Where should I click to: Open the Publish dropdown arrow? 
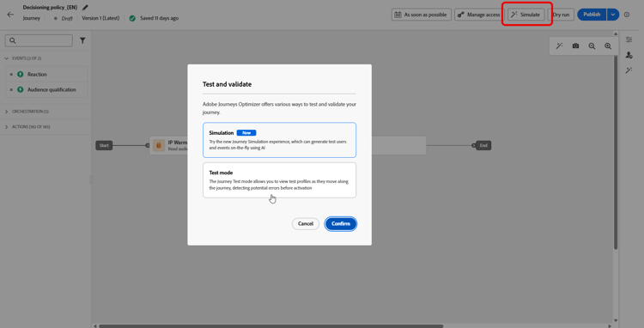click(x=613, y=15)
